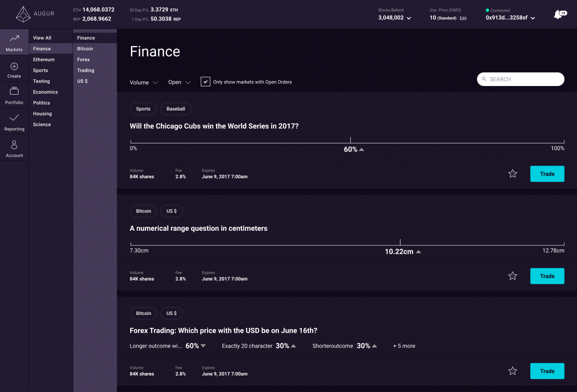Open Portfolio via the briefcase icon
This screenshot has width=577, height=392.
(14, 94)
